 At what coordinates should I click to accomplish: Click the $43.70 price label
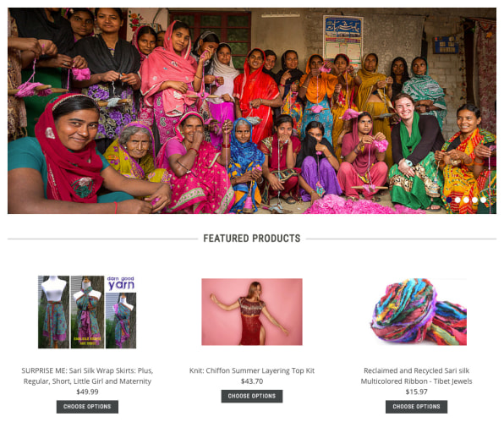252,381
